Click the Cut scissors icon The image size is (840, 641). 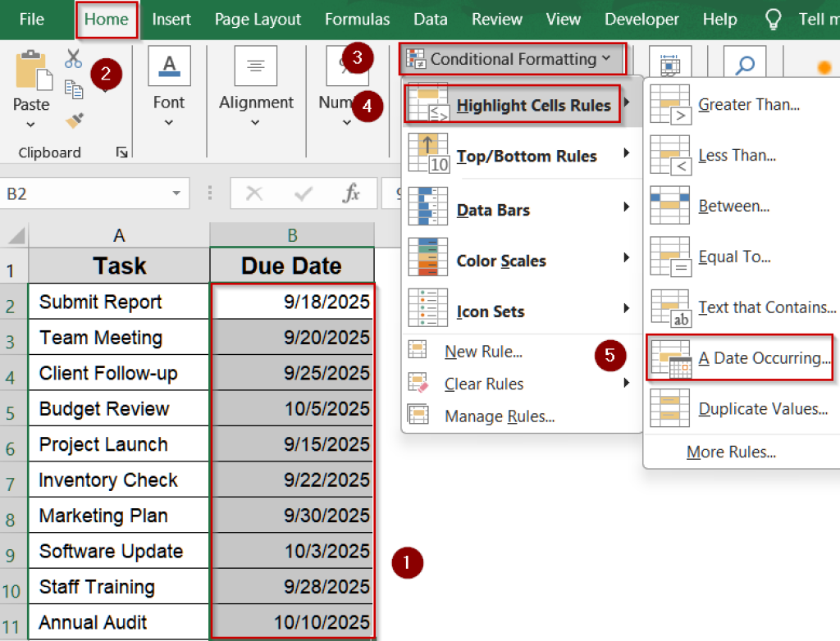pyautogui.click(x=74, y=58)
